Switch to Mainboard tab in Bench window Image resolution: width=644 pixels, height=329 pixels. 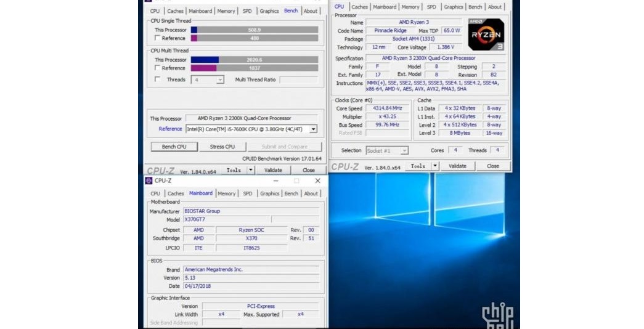pyautogui.click(x=200, y=11)
